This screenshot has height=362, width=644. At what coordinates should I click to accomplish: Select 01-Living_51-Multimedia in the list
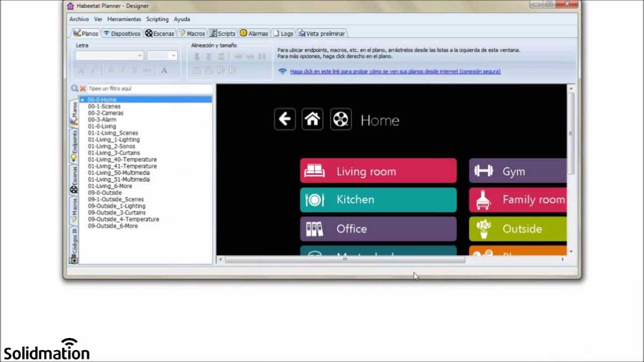(x=119, y=179)
